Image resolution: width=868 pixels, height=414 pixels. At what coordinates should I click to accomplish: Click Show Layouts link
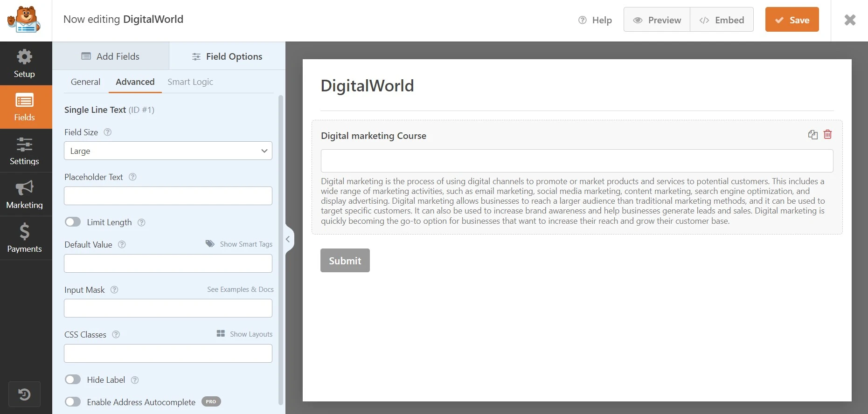pyautogui.click(x=245, y=334)
